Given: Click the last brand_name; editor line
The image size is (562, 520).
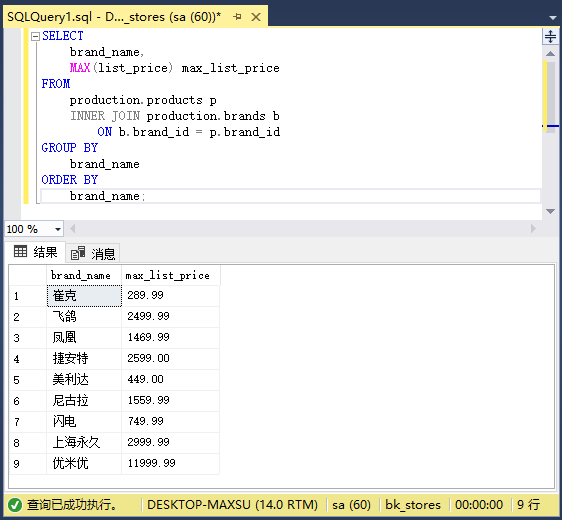Looking at the screenshot, I should [107, 196].
